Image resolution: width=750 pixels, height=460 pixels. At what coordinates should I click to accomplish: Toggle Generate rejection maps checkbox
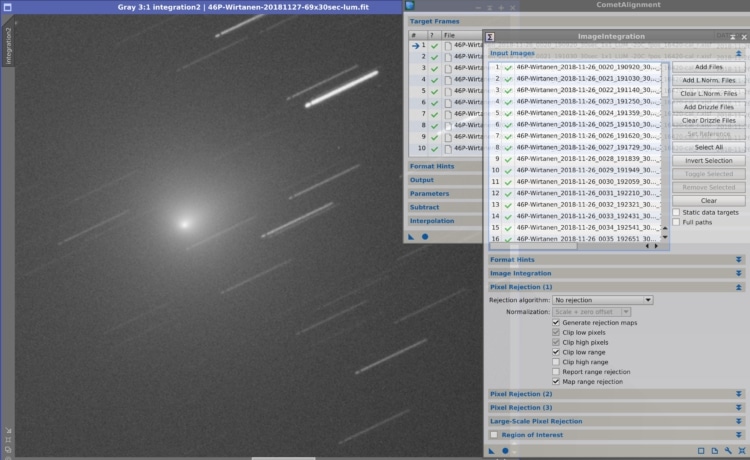556,323
